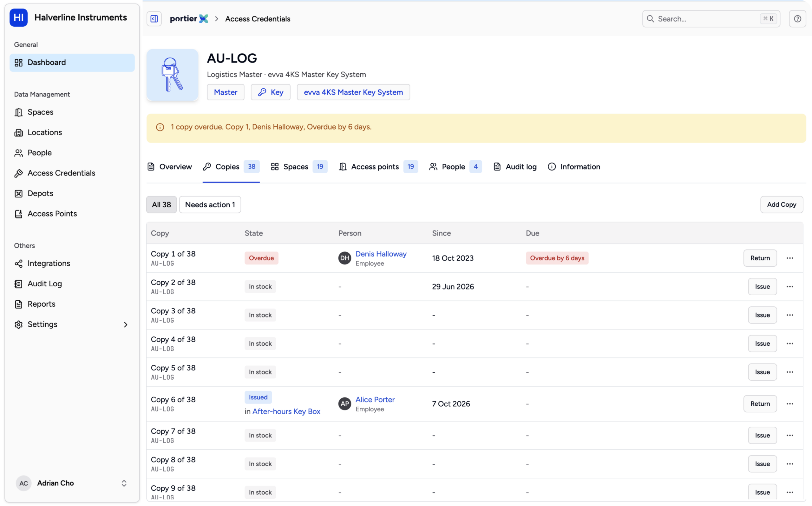The width and height of the screenshot is (812, 506).
Task: Click the Add Copy button
Action: (x=781, y=205)
